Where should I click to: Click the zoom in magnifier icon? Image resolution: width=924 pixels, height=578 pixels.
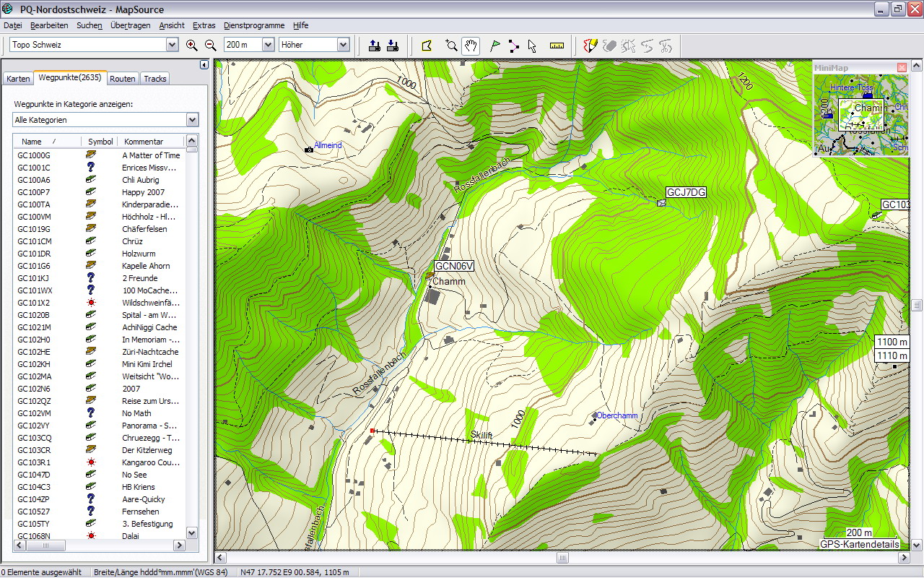coord(191,45)
